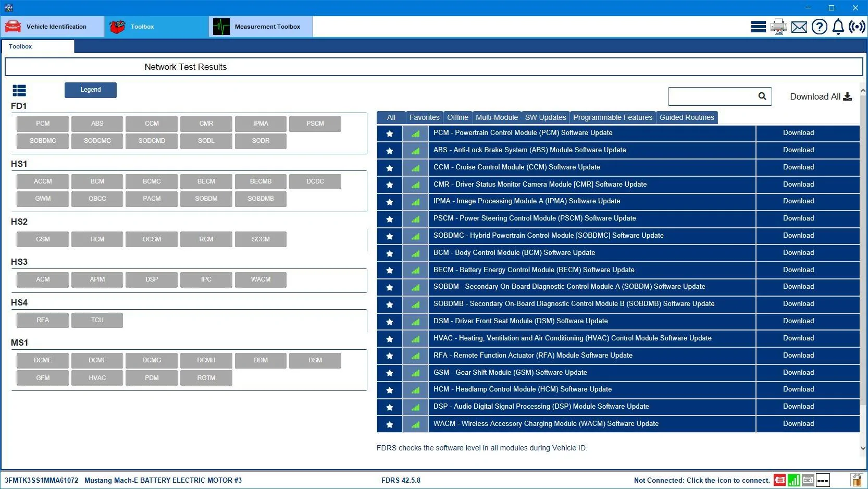
Task: Open the Guided Routines tab
Action: [x=687, y=117]
